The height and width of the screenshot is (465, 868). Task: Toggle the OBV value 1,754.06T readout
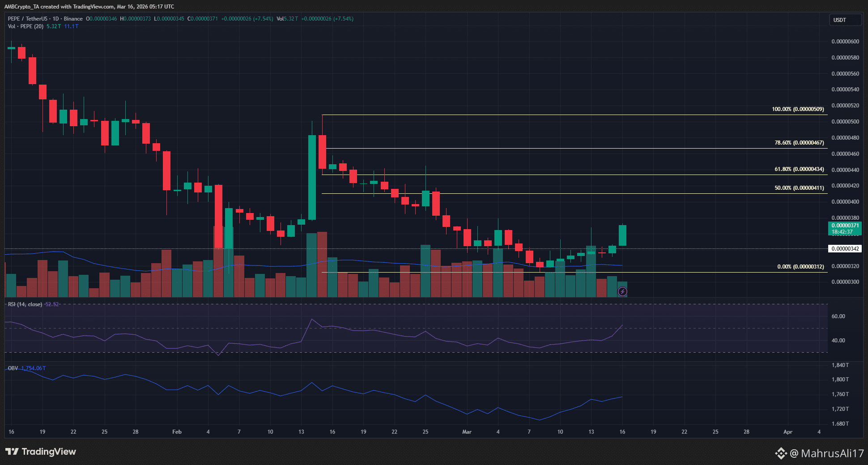[33, 368]
